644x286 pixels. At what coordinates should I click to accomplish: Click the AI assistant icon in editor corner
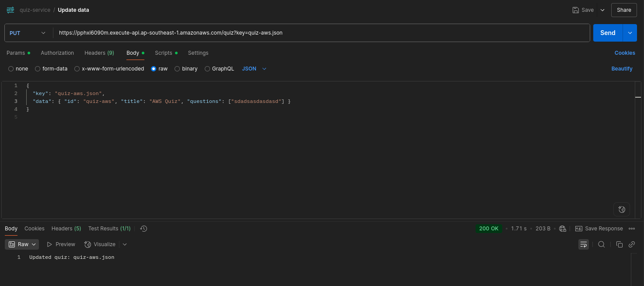pyautogui.click(x=622, y=209)
